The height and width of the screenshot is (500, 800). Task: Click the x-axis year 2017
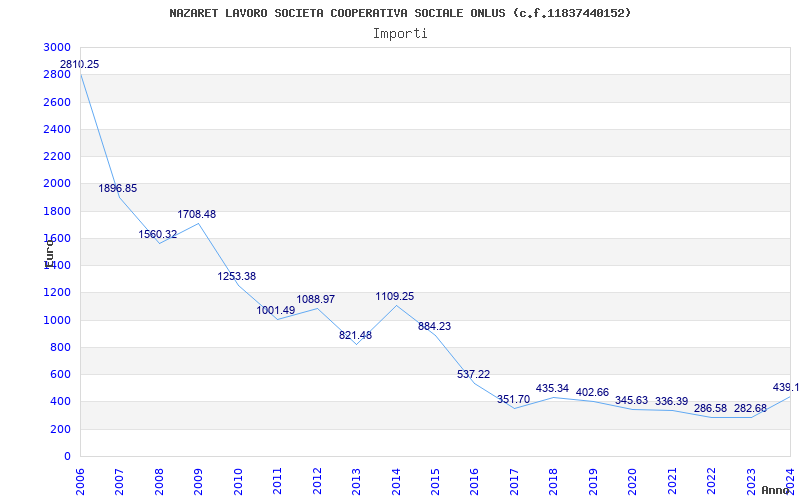(515, 482)
